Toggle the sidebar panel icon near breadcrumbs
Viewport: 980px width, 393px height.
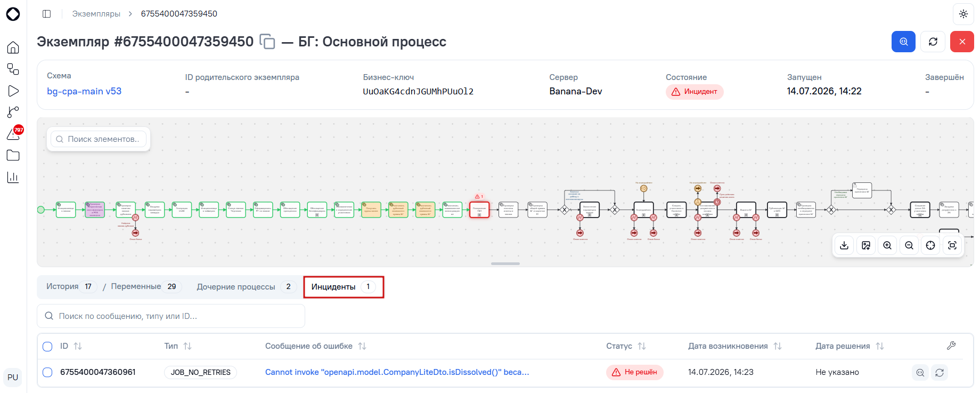click(47, 14)
